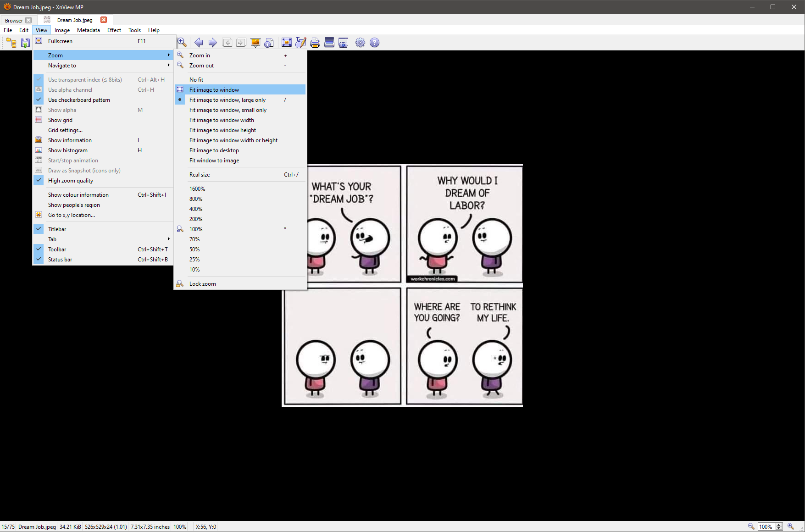The width and height of the screenshot is (805, 532).
Task: Click the printer icon in toolbar
Action: pyautogui.click(x=315, y=43)
